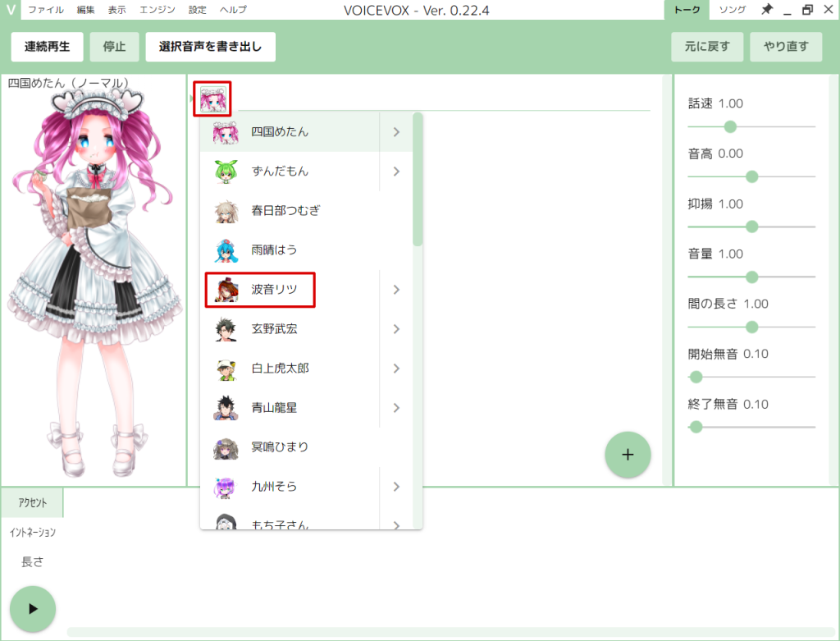The image size is (840, 641).
Task: Pick 波音リツ from the character list
Action: 274,290
